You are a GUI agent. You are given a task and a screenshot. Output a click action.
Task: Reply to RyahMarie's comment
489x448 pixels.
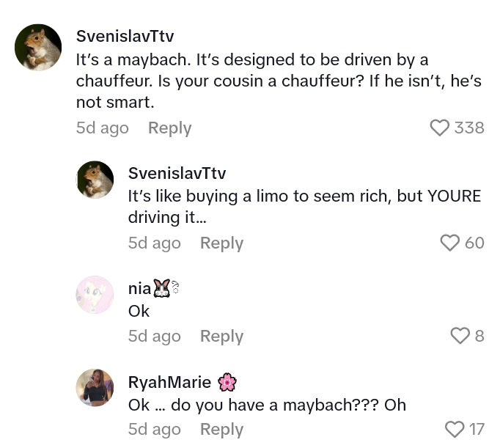[221, 429]
